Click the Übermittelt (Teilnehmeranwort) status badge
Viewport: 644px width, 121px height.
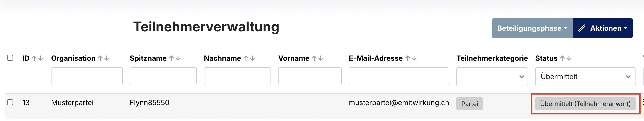[x=585, y=104]
